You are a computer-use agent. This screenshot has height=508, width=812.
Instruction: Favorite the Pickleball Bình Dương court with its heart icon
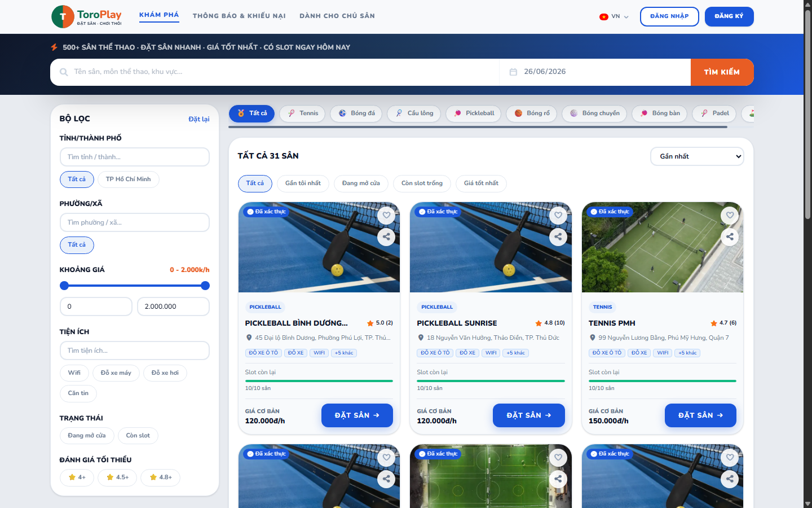386,215
